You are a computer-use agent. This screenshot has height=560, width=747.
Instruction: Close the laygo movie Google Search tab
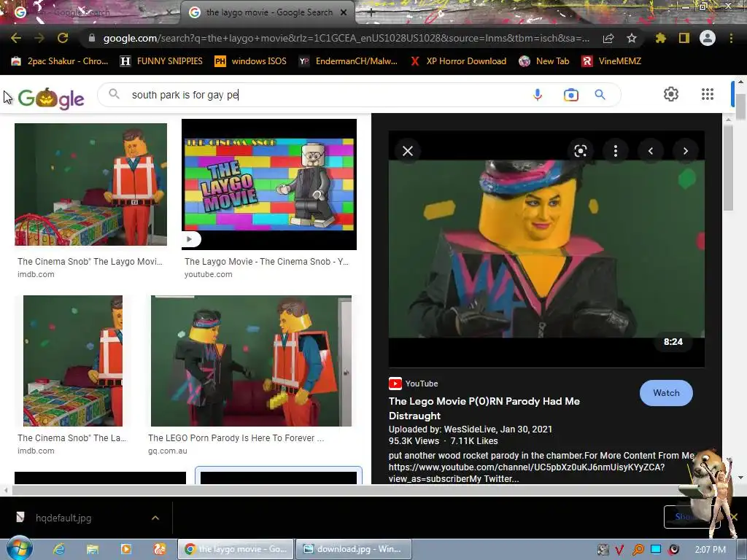tap(344, 12)
